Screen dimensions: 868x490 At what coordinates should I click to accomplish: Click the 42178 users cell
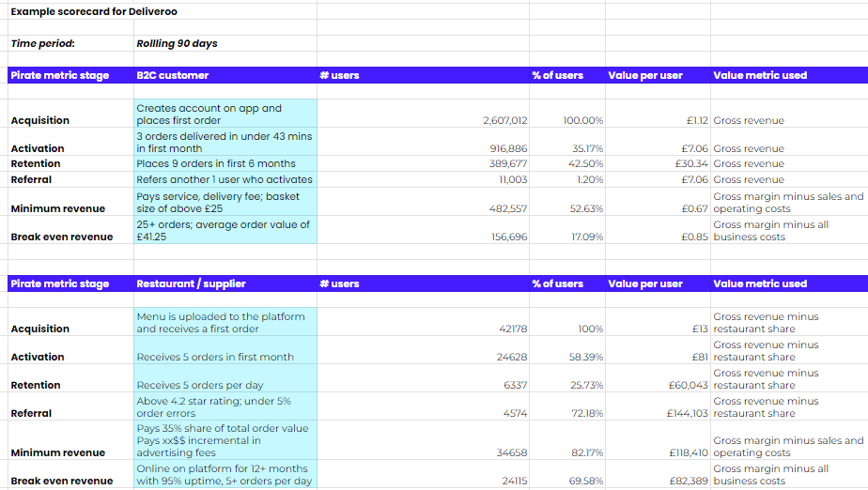423,322
